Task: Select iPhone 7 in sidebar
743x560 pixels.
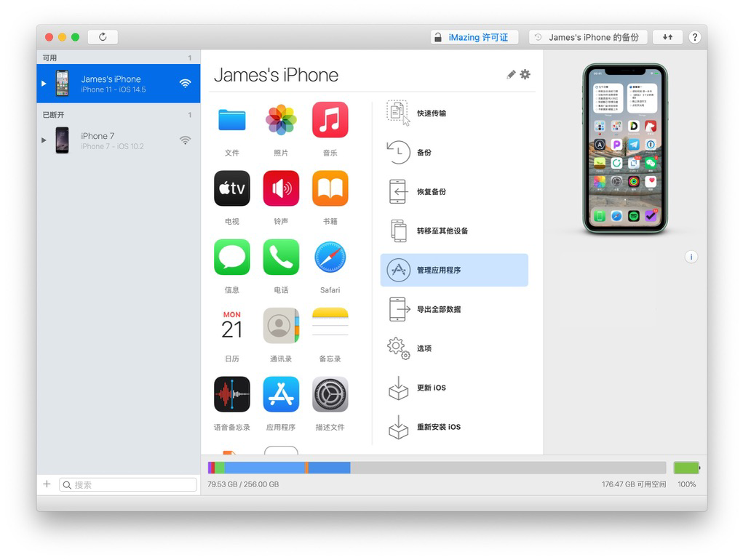Action: click(119, 140)
